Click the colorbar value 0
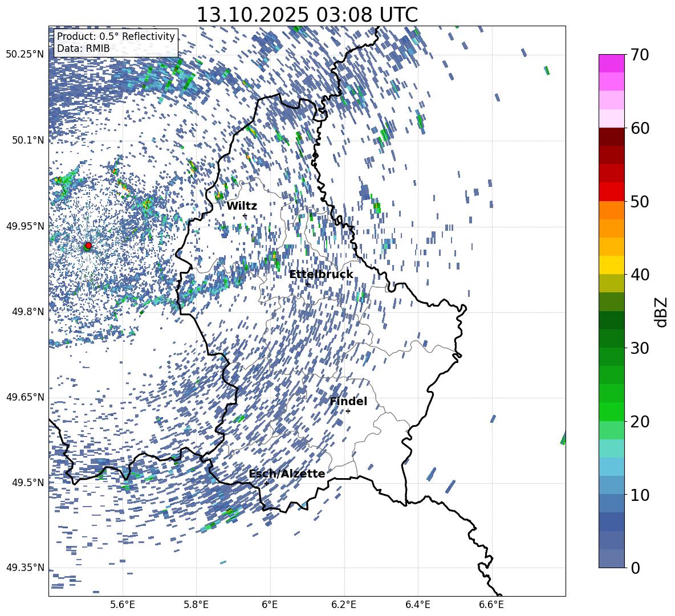Screen dimensions: 675x616 pos(636,568)
